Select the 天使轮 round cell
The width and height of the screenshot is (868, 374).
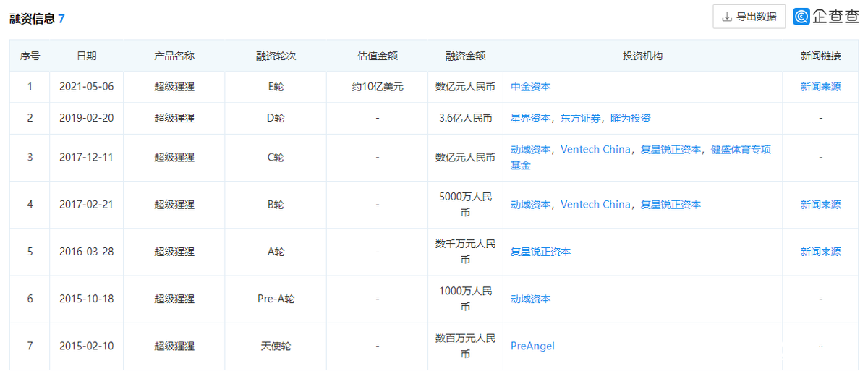[x=276, y=346]
